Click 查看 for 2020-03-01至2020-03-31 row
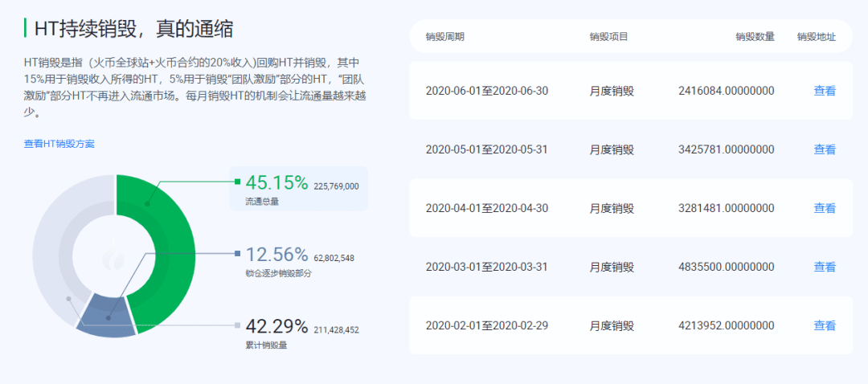The image size is (868, 384). tap(825, 267)
